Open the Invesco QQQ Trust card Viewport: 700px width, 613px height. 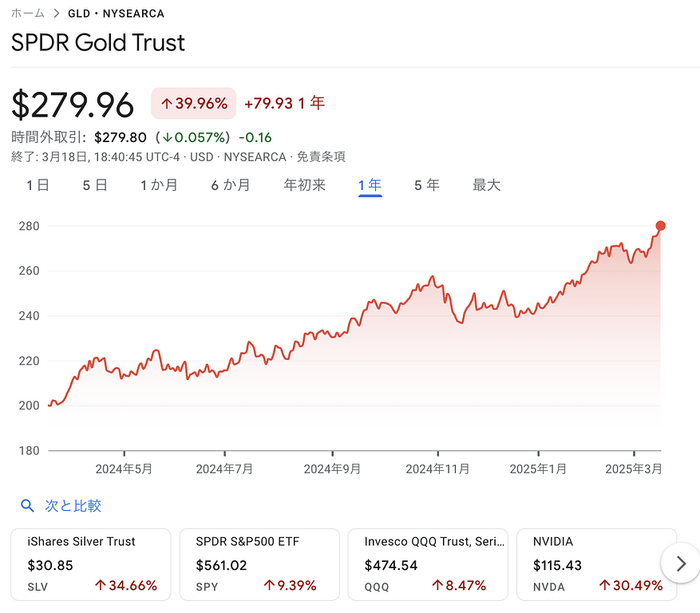(x=428, y=564)
